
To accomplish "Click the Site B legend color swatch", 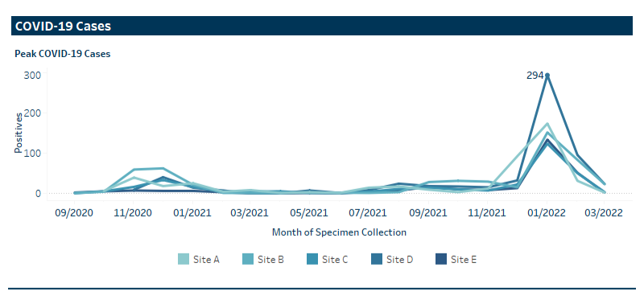I will click(x=248, y=259).
